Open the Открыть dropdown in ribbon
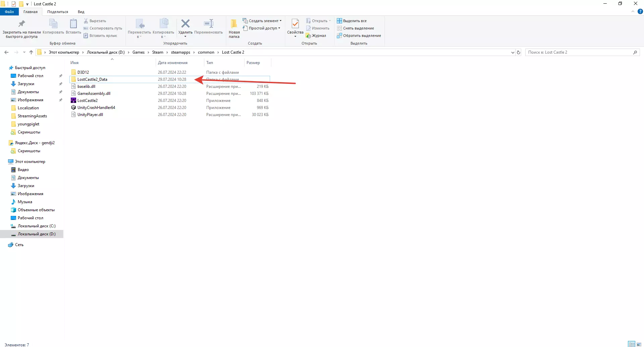Screen dimensions: 644x347 (318, 21)
